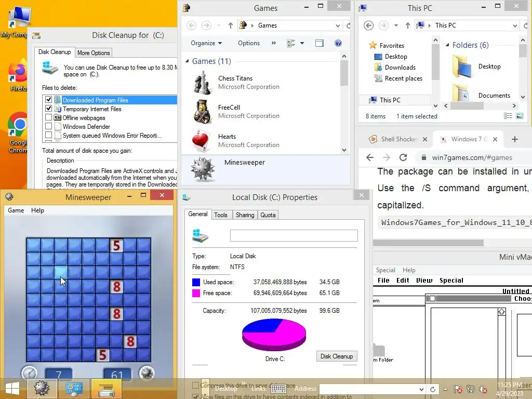The width and height of the screenshot is (532, 399).
Task: Go up one level in This PC window
Action: pyautogui.click(x=407, y=25)
